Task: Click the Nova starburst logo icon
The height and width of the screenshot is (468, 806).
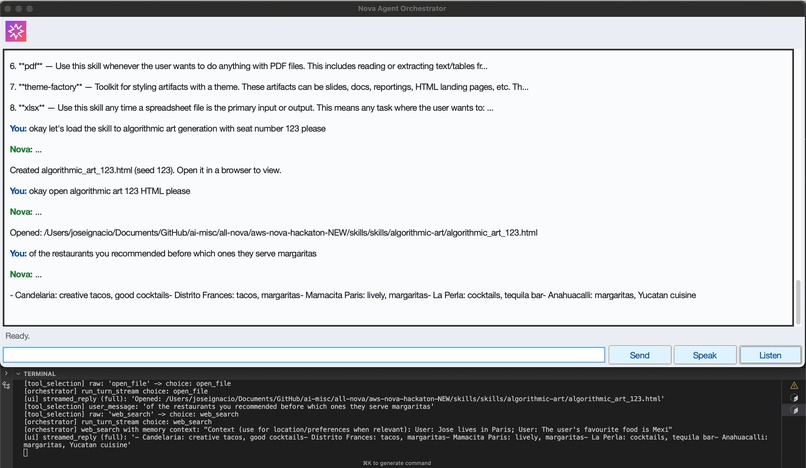Action: (x=16, y=31)
